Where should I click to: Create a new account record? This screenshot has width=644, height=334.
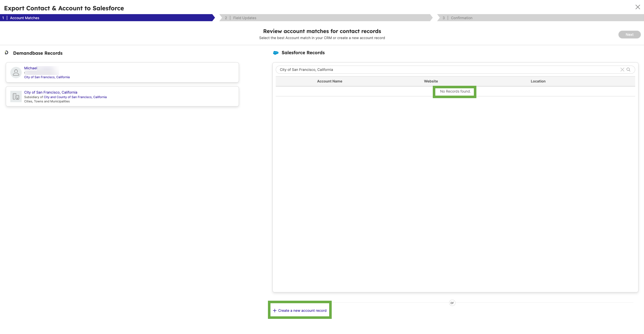point(302,311)
